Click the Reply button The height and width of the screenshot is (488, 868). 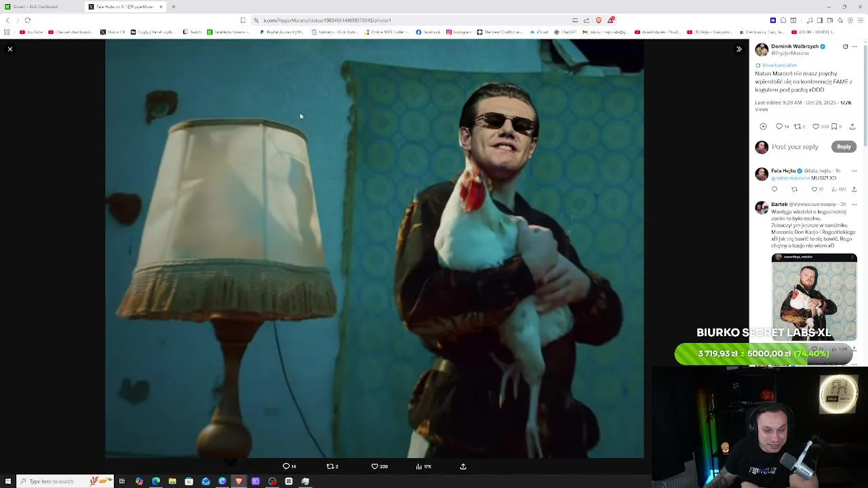[x=844, y=146]
